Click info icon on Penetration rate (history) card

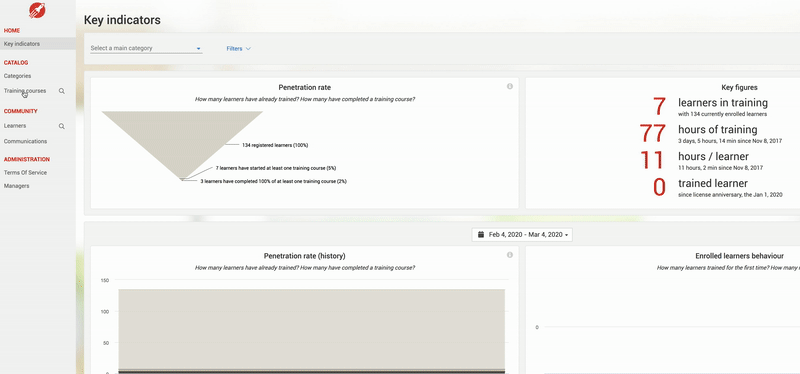click(510, 255)
